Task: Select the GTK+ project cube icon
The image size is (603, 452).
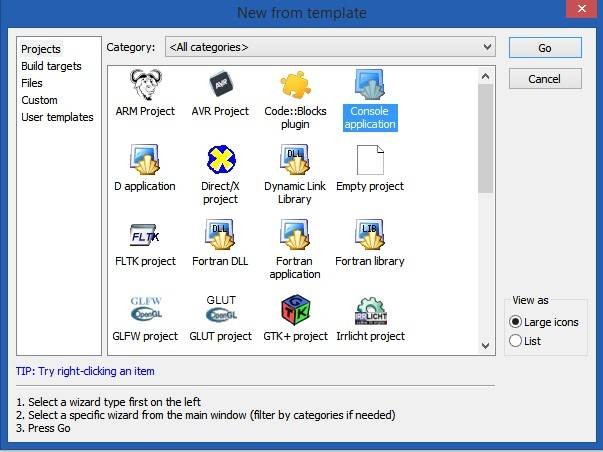Action: point(295,310)
